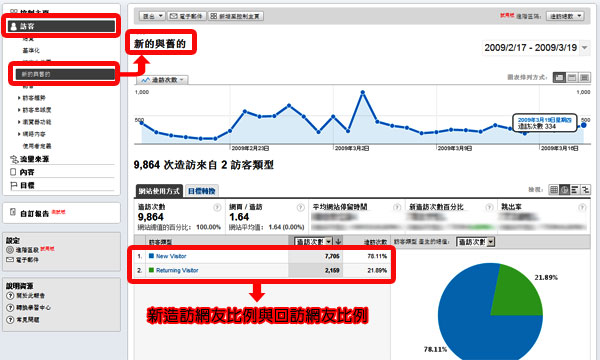Switch to bar performance view icon
Image resolution: width=600 pixels, height=360 pixels.
[x=574, y=189]
